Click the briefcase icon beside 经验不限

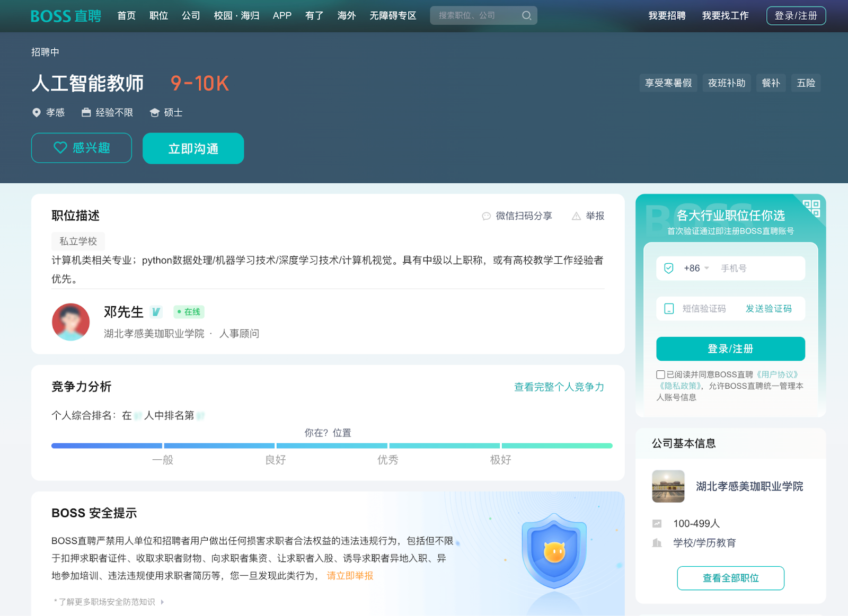coord(86,112)
